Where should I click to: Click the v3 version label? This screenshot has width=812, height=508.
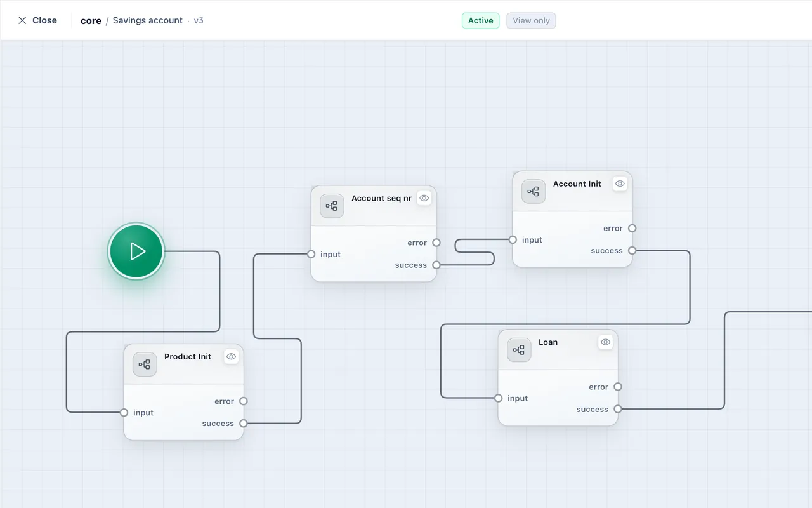point(199,20)
